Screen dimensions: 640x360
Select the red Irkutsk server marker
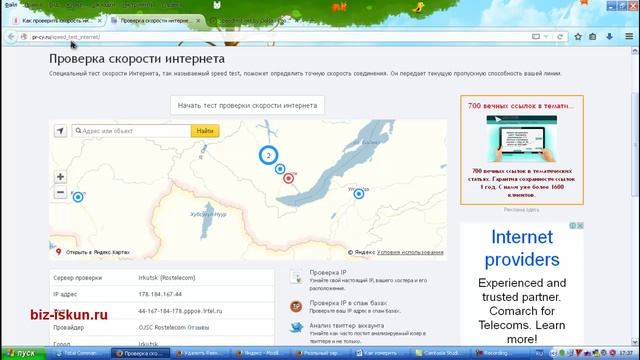click(x=289, y=178)
